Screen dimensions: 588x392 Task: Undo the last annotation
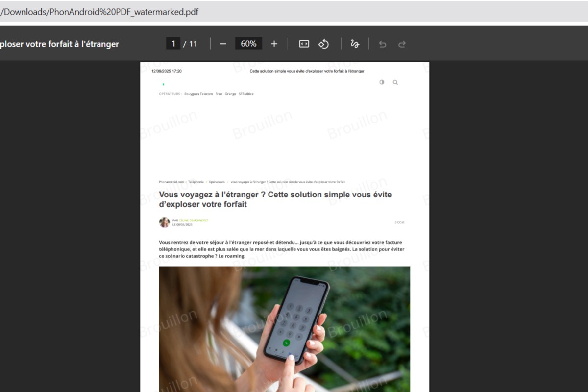click(x=383, y=44)
